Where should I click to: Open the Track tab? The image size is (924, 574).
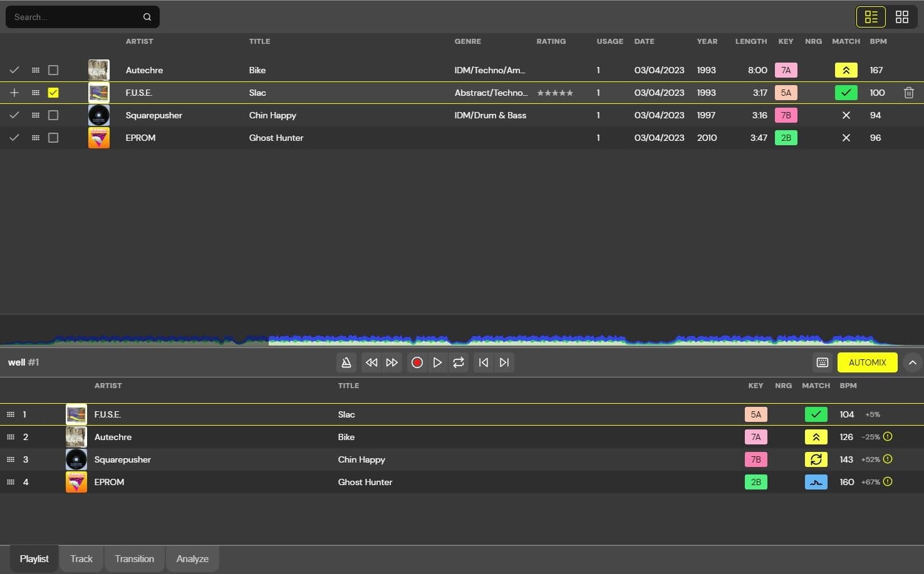[x=81, y=559]
